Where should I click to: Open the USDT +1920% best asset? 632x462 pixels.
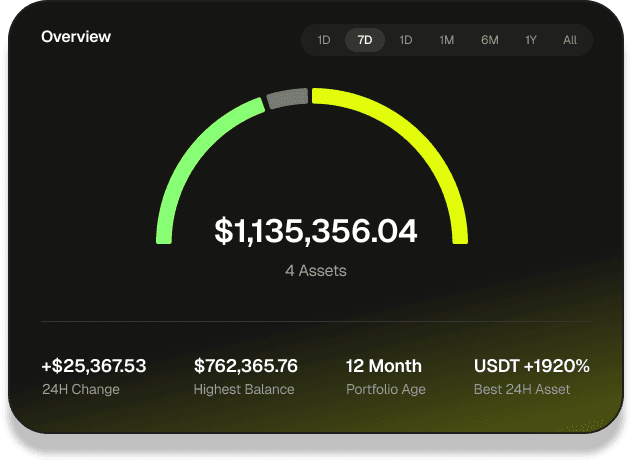click(x=532, y=366)
